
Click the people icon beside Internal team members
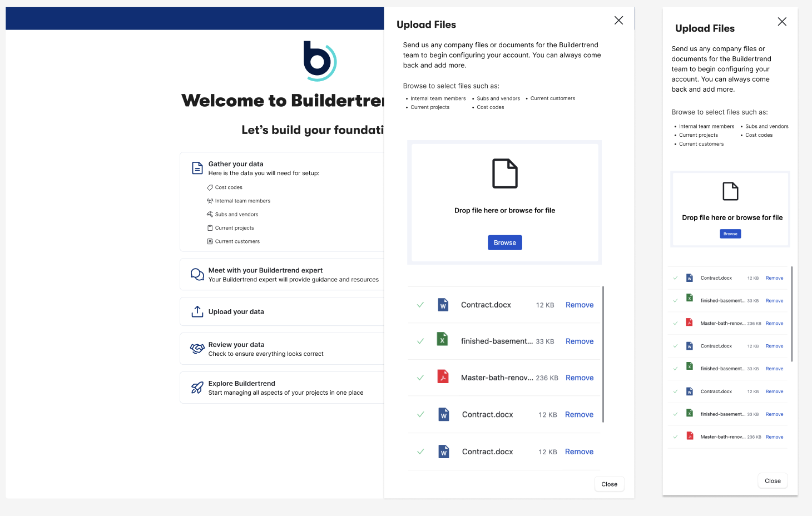point(210,201)
